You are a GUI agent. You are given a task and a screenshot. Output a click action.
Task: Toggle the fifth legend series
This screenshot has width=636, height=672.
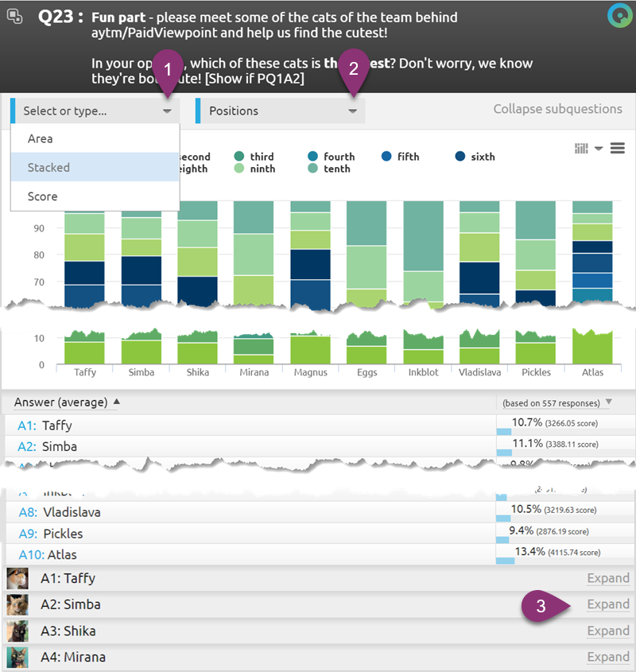(x=401, y=157)
